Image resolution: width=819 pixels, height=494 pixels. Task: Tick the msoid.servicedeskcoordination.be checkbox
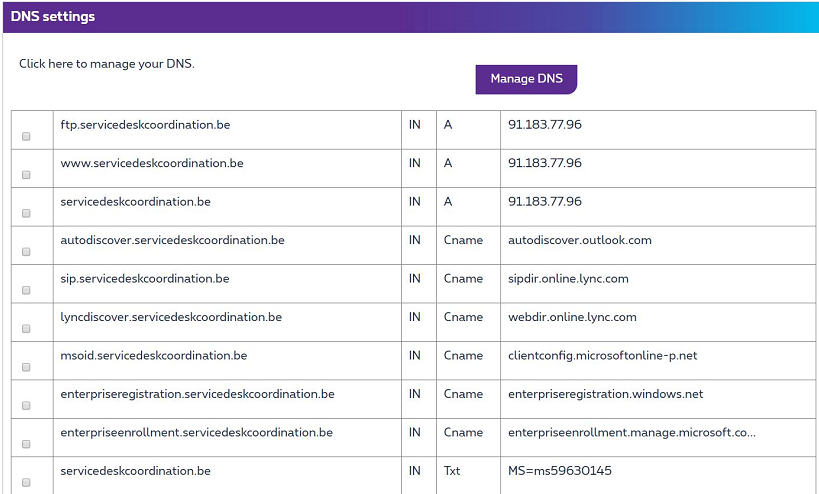click(x=26, y=367)
